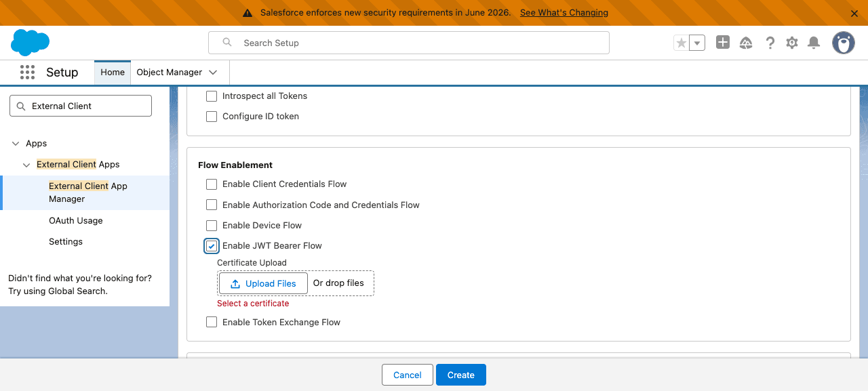Click the Create button

click(x=461, y=375)
